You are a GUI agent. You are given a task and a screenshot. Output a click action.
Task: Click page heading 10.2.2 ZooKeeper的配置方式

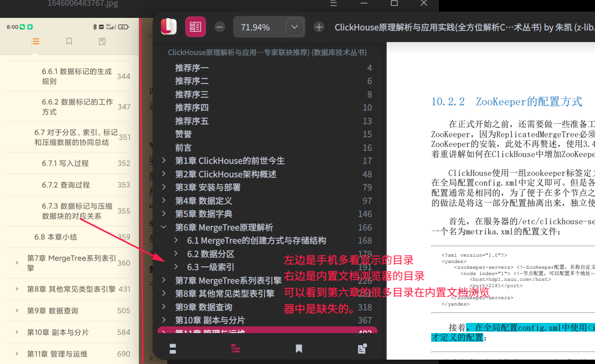pyautogui.click(x=507, y=102)
